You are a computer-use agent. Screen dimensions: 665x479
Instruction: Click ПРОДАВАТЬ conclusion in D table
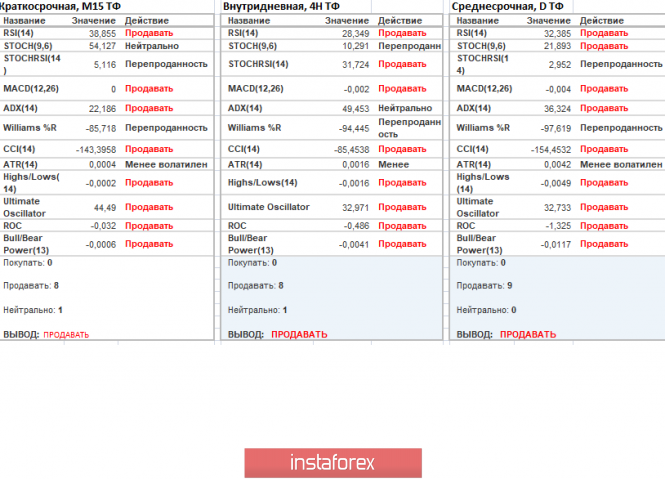click(528, 335)
